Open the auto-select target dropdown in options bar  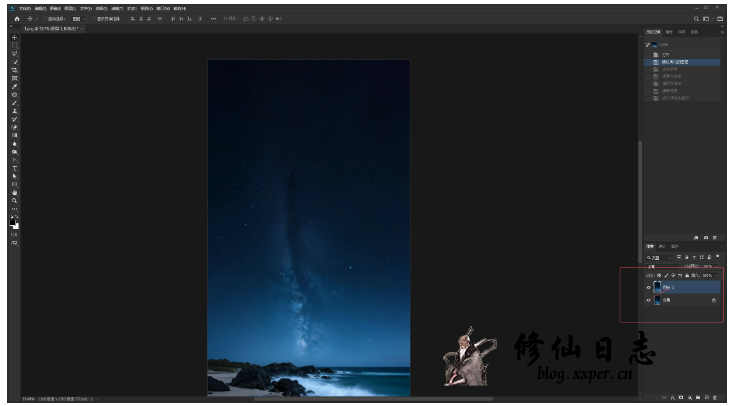(x=76, y=18)
